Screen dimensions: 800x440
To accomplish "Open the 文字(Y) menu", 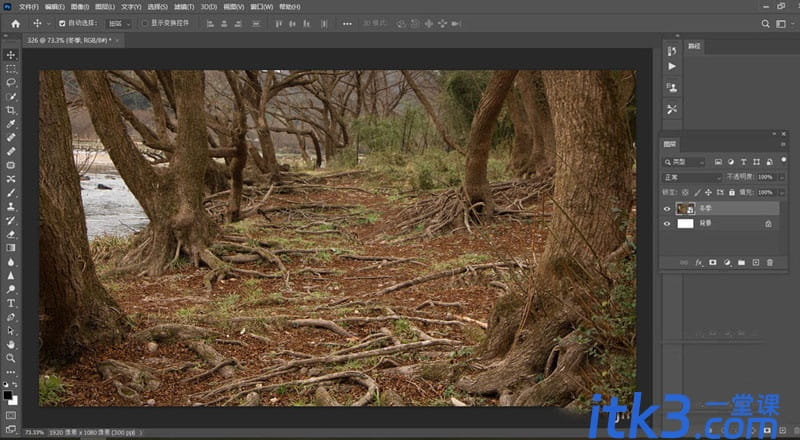I will coord(131,7).
